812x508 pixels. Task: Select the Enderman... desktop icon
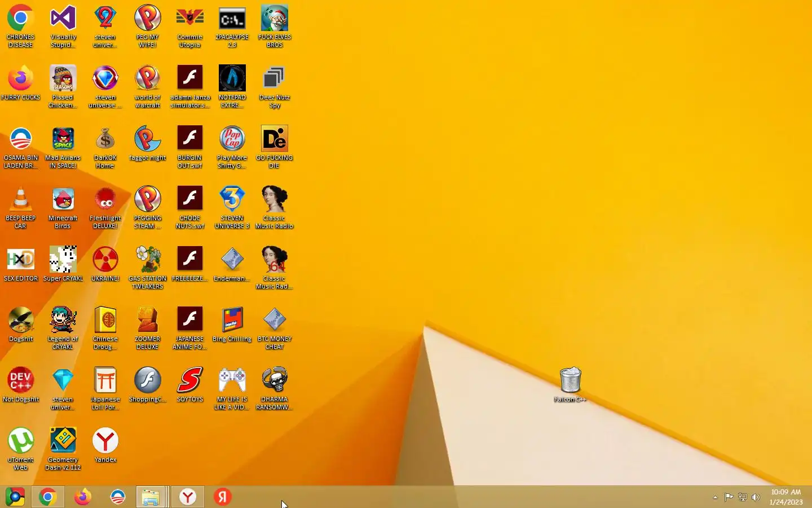click(x=232, y=264)
